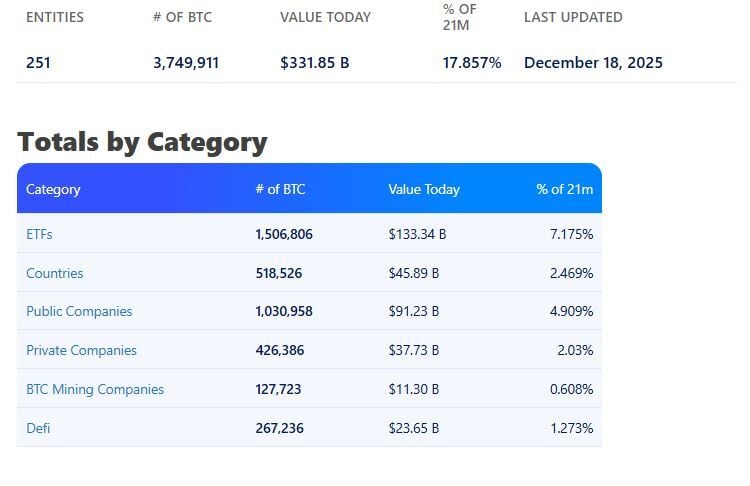
Task: Click the December 18, 2025 date
Action: tap(593, 62)
